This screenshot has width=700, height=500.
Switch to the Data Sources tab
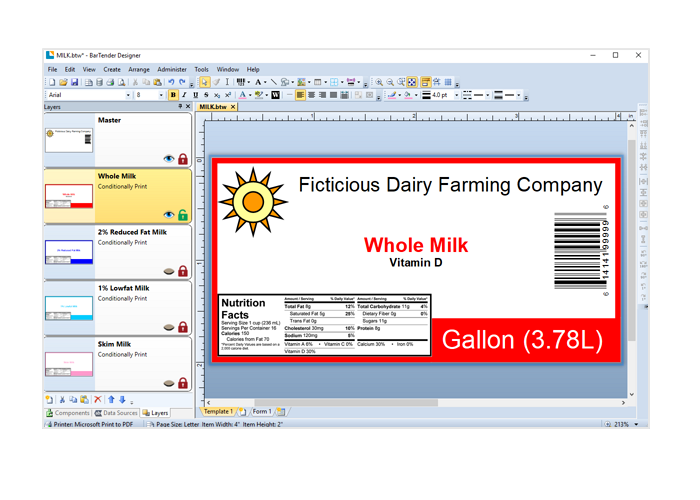coord(116,413)
